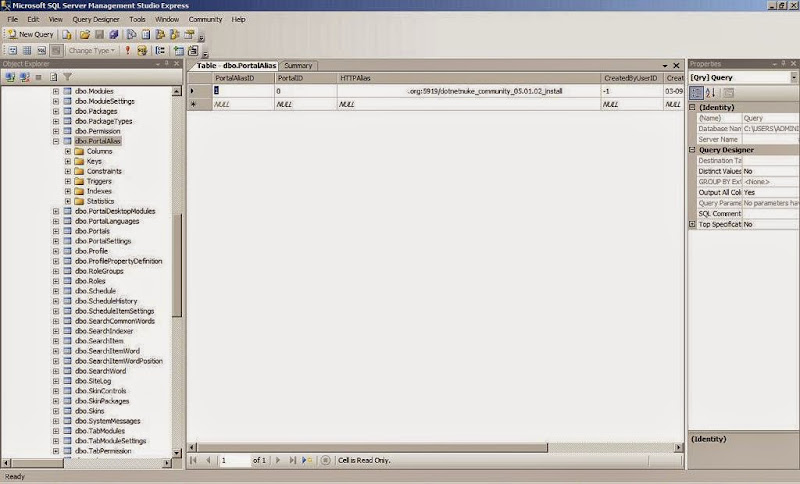This screenshot has width=800, height=484.
Task: Collapse the (Identity) property category
Action: coord(692,107)
